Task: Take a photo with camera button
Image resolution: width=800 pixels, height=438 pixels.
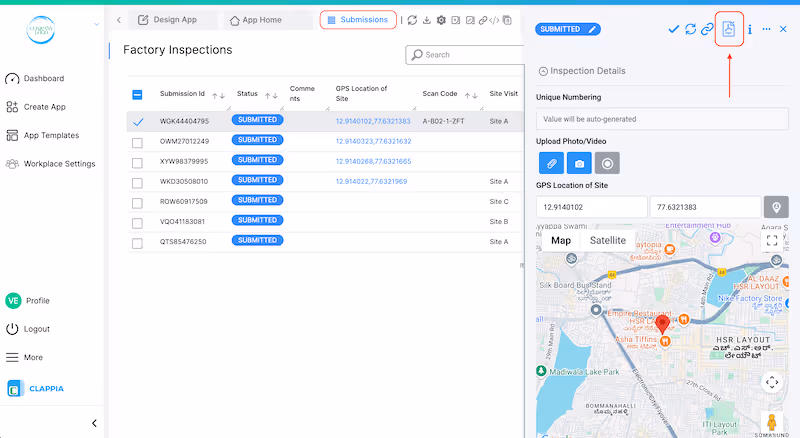Action: coord(579,163)
